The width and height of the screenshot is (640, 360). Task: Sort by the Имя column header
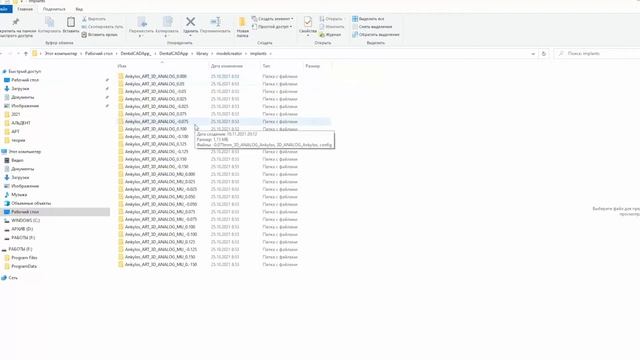tap(122, 66)
